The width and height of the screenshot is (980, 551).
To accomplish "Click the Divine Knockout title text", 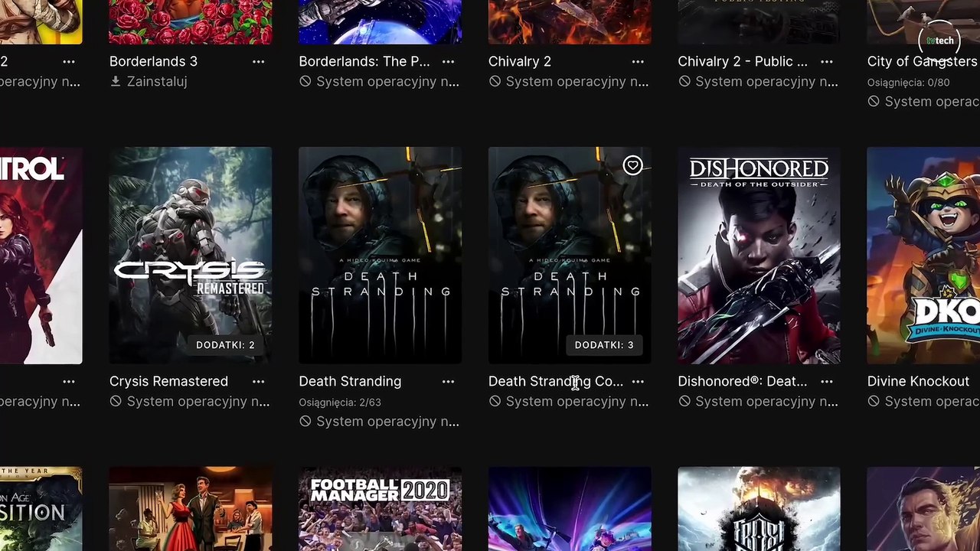I will pyautogui.click(x=918, y=381).
